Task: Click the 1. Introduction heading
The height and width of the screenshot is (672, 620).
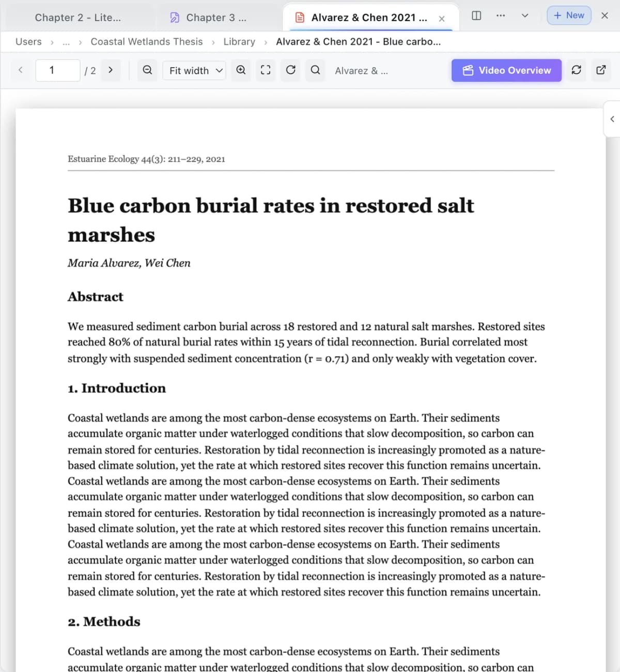Action: point(117,388)
